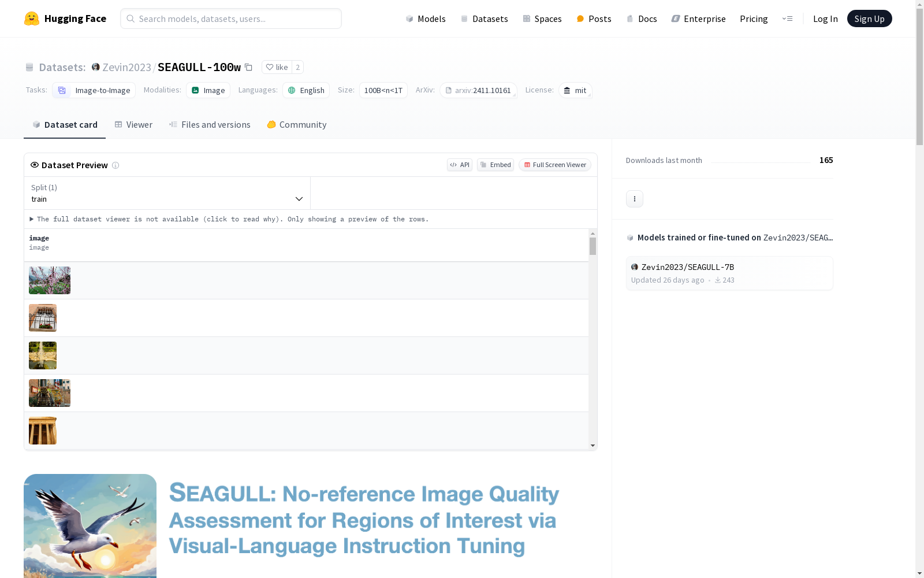Click the page scrollbar down arrow
The width and height of the screenshot is (924, 578).
pos(919,573)
